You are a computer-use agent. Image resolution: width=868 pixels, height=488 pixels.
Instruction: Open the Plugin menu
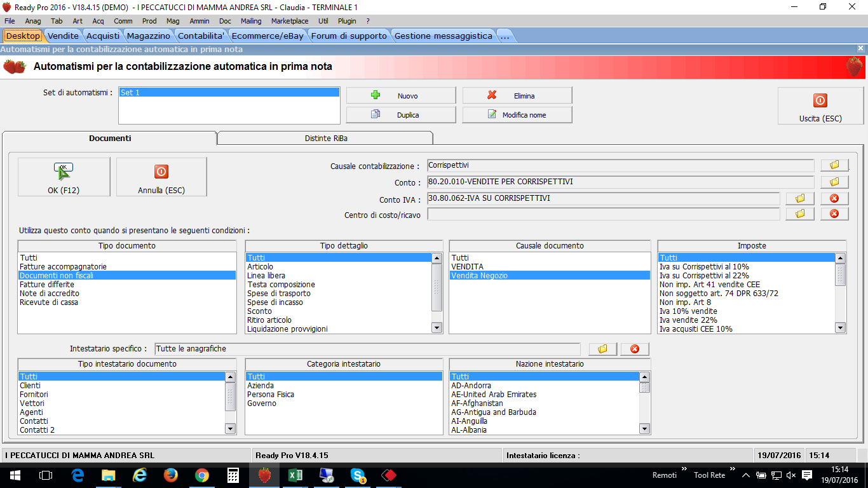[347, 21]
